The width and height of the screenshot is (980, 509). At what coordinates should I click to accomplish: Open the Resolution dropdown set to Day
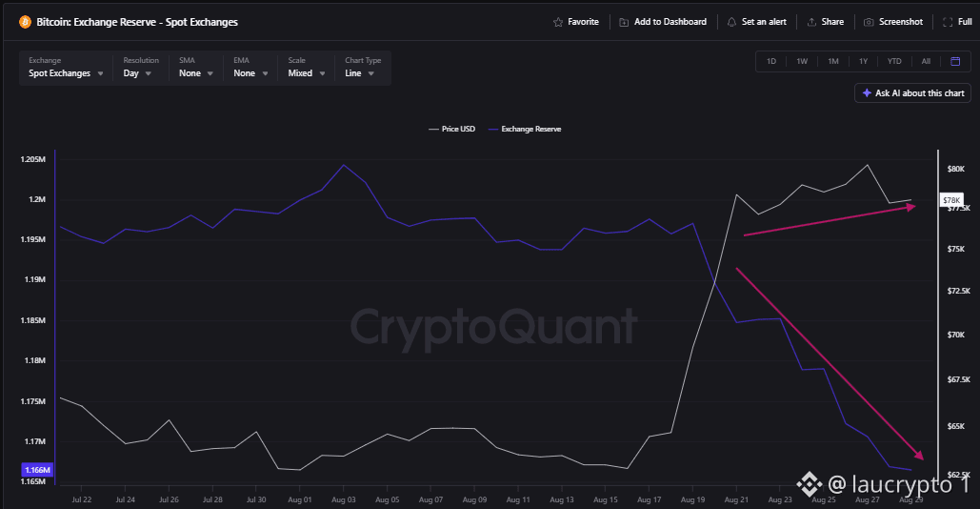[x=140, y=68]
